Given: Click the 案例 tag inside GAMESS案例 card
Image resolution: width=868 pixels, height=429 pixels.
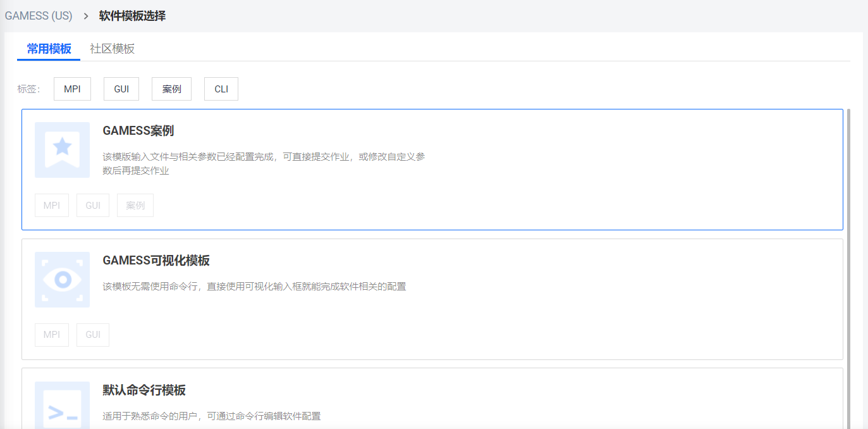Looking at the screenshot, I should coord(135,206).
